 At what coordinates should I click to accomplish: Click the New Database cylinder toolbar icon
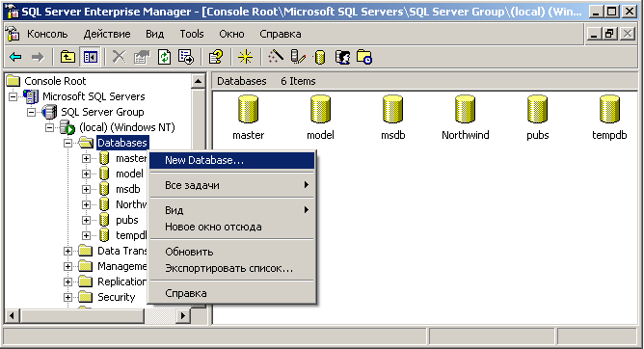(320, 57)
